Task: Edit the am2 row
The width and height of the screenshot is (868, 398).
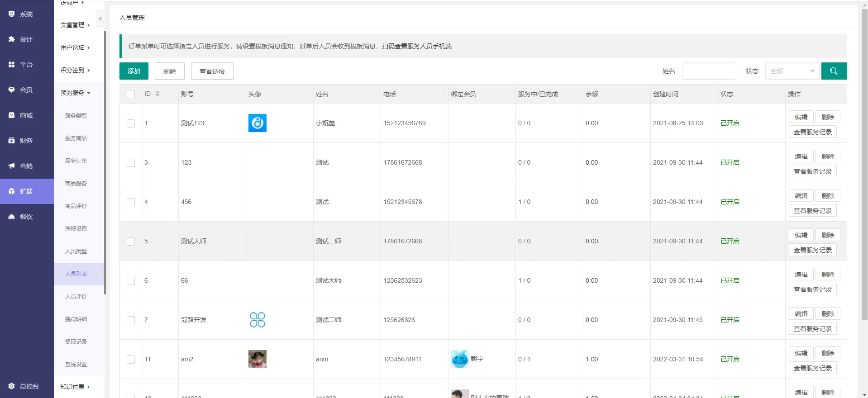Action: pos(801,353)
